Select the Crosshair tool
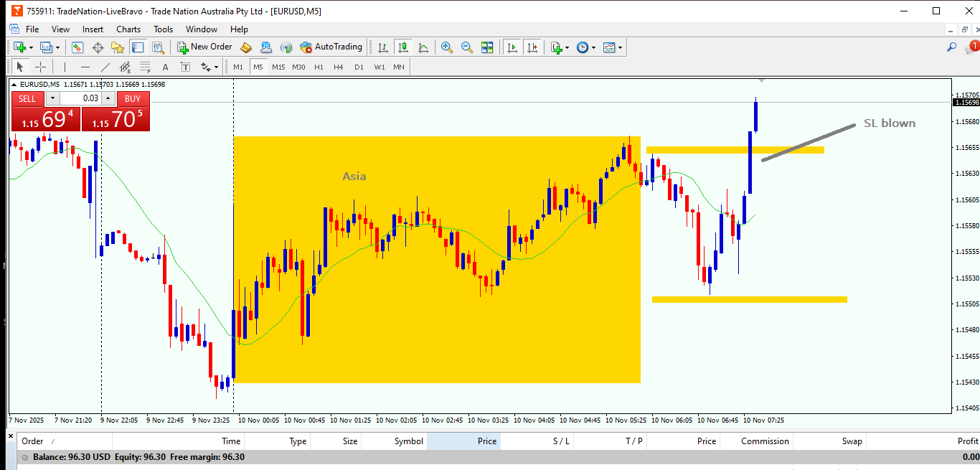The image size is (980, 470). tap(41, 67)
